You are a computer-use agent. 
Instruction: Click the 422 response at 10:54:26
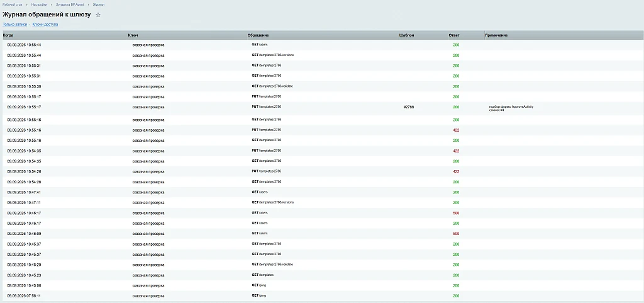point(456,171)
